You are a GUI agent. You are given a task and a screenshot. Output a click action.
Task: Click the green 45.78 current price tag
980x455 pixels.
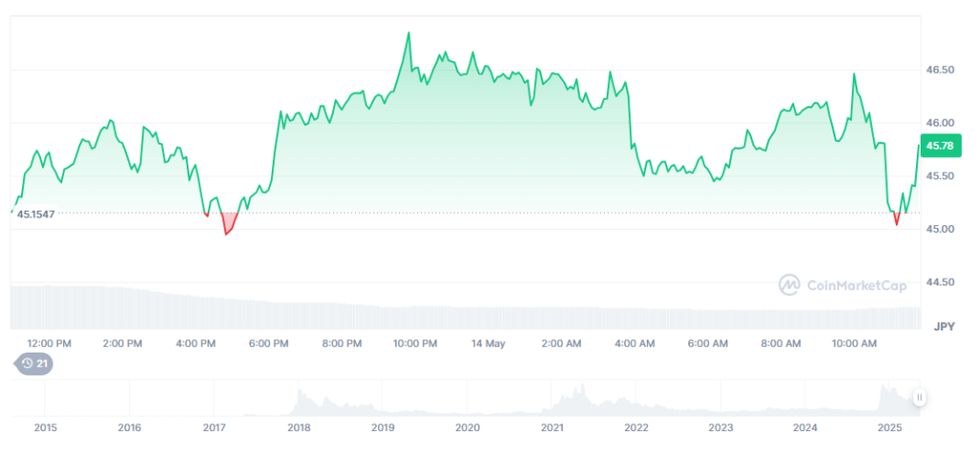click(x=937, y=146)
